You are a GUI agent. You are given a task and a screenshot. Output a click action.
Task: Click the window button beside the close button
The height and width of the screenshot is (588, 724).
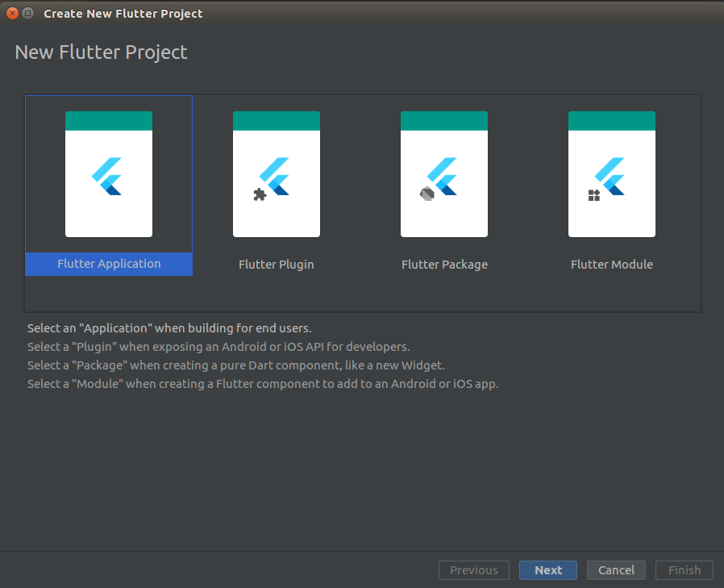click(x=27, y=14)
